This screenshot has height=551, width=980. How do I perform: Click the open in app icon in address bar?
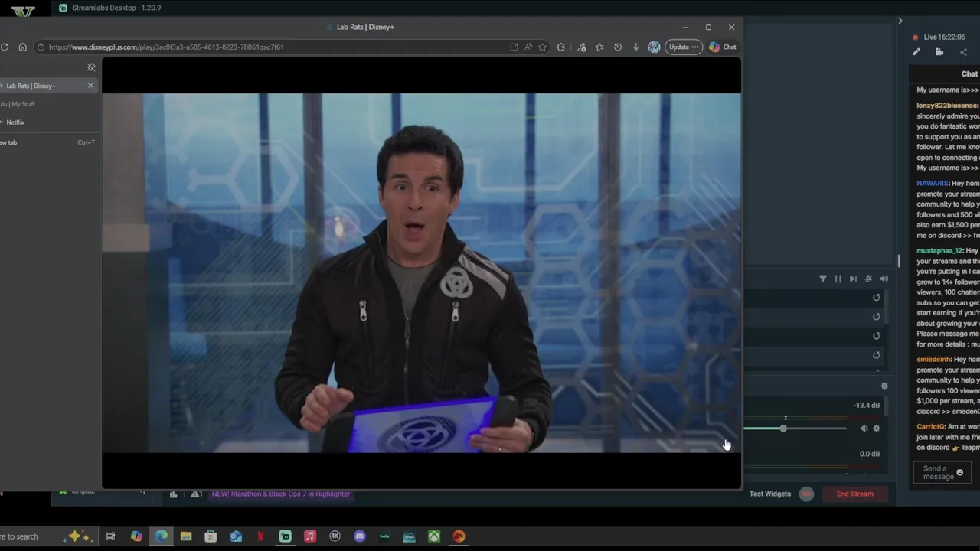pos(514,47)
